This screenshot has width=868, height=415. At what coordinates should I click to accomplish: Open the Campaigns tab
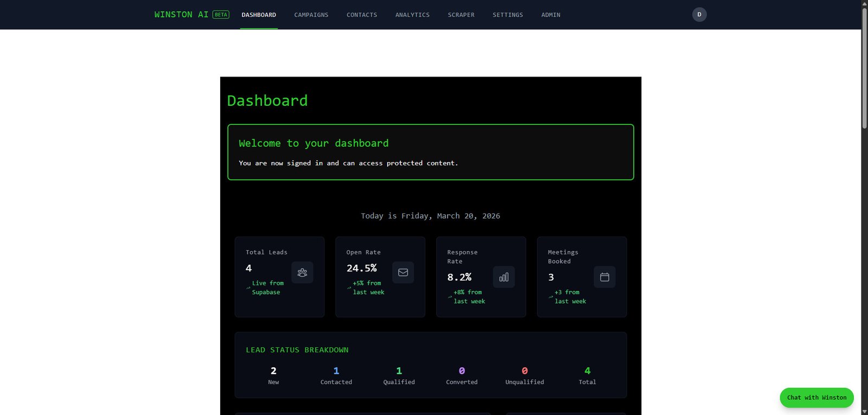(x=311, y=15)
